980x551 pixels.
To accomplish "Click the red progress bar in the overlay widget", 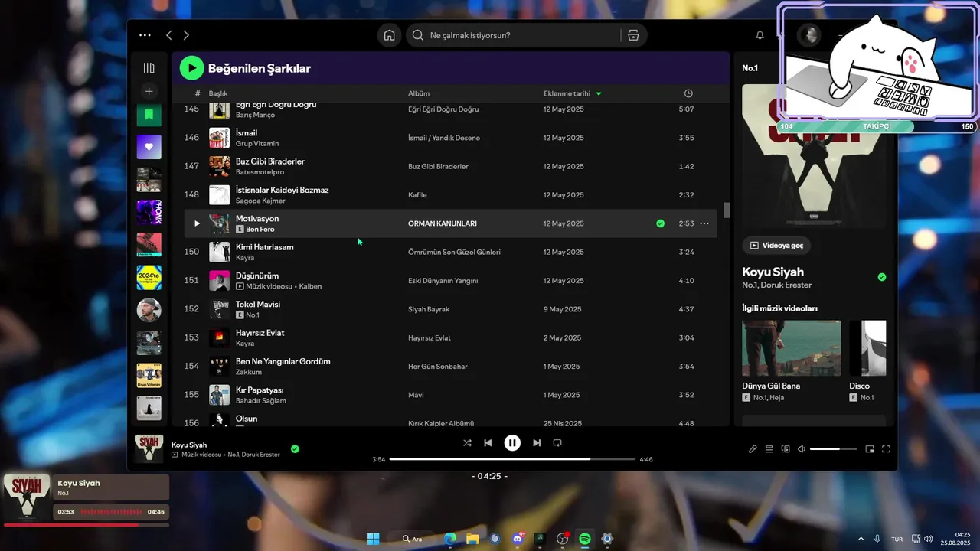I will (x=86, y=525).
